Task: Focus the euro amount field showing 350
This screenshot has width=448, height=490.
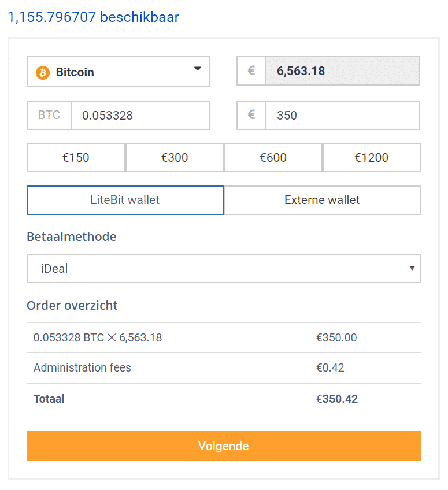Action: click(x=343, y=115)
